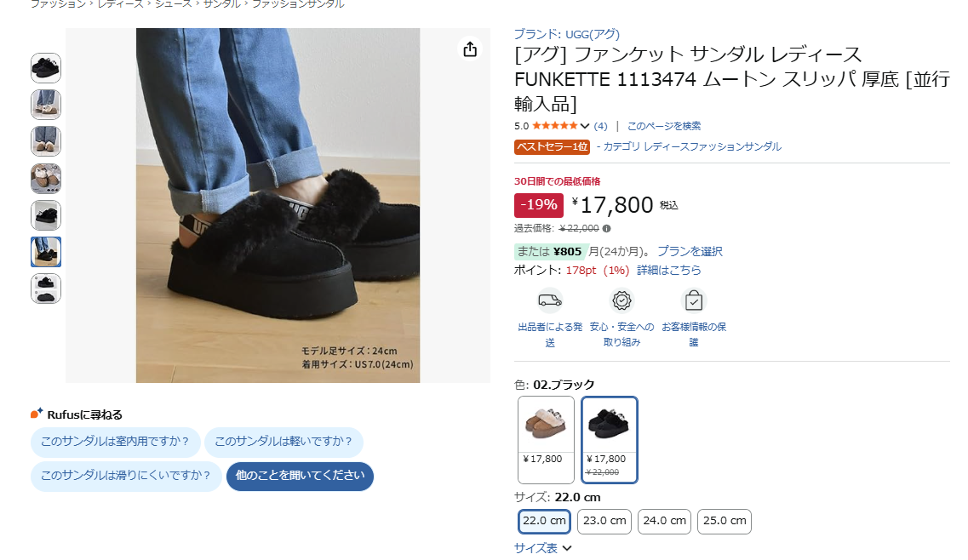The image size is (968, 560).
Task: Click the past price info icon
Action: pos(607,228)
